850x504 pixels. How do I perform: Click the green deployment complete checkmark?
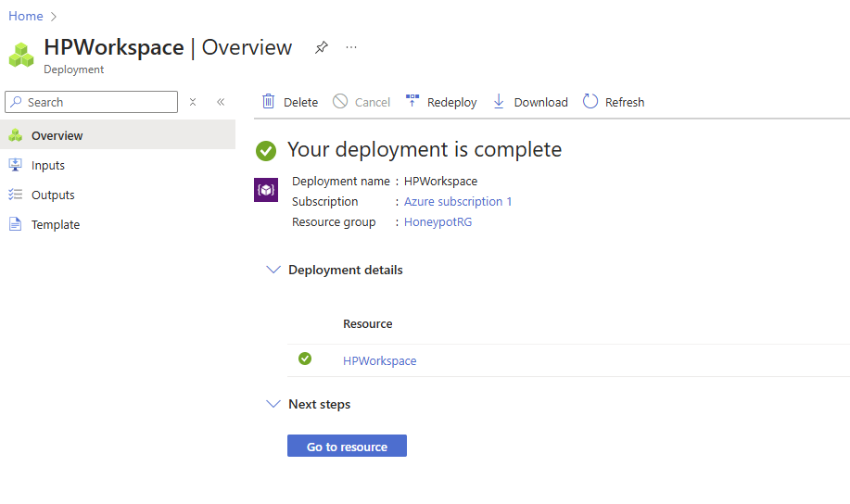[266, 151]
